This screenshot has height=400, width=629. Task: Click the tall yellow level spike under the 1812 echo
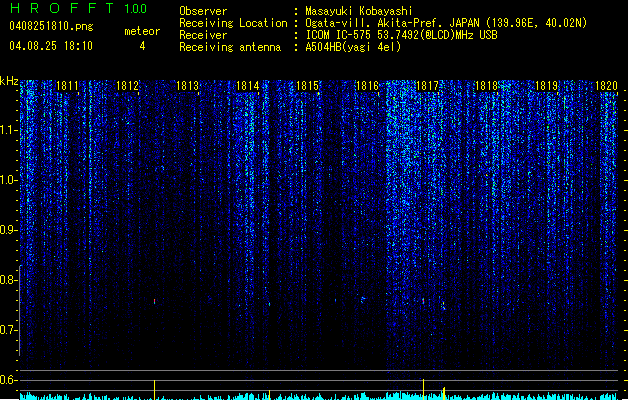[154, 390]
